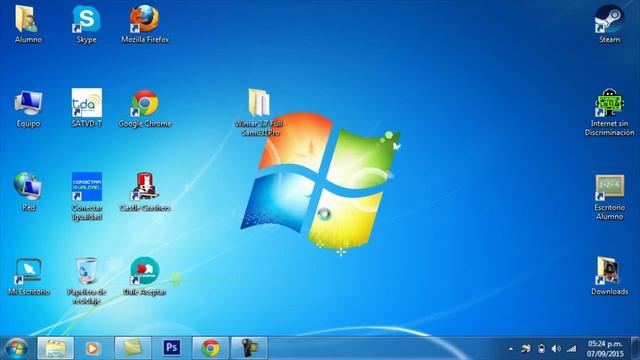Open Mozilla Firefox desktop shortcut

point(144,20)
